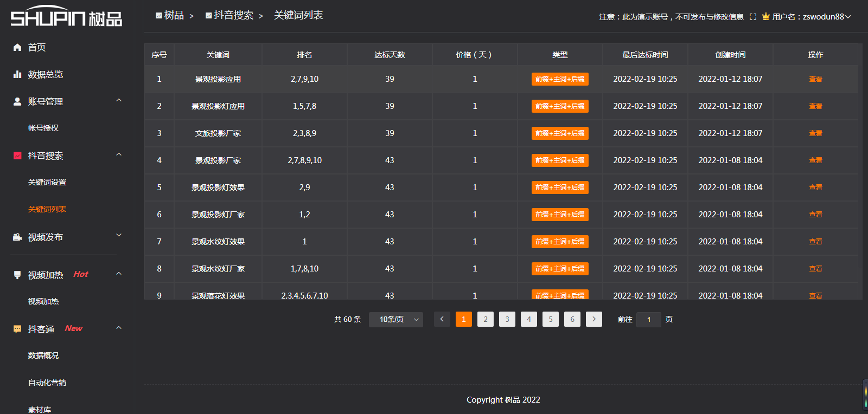Select 视频加热 submenu item
Screen dimensions: 868x414
click(43, 301)
